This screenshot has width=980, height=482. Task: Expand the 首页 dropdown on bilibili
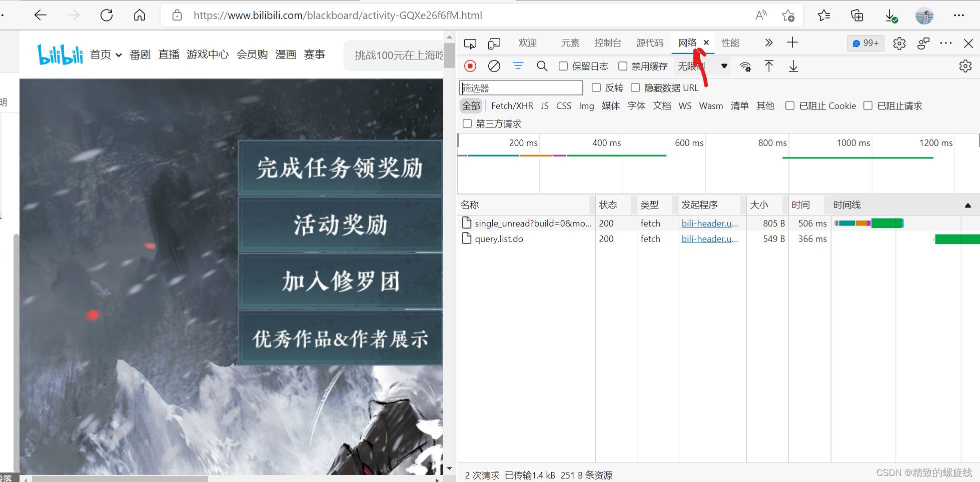click(x=119, y=55)
